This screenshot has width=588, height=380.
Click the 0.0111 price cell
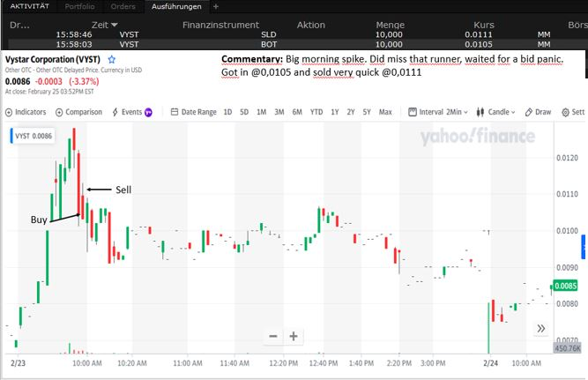point(479,34)
